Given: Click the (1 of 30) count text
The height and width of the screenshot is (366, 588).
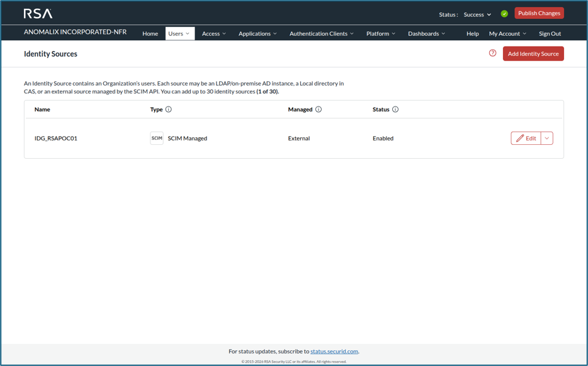Looking at the screenshot, I should (x=268, y=91).
